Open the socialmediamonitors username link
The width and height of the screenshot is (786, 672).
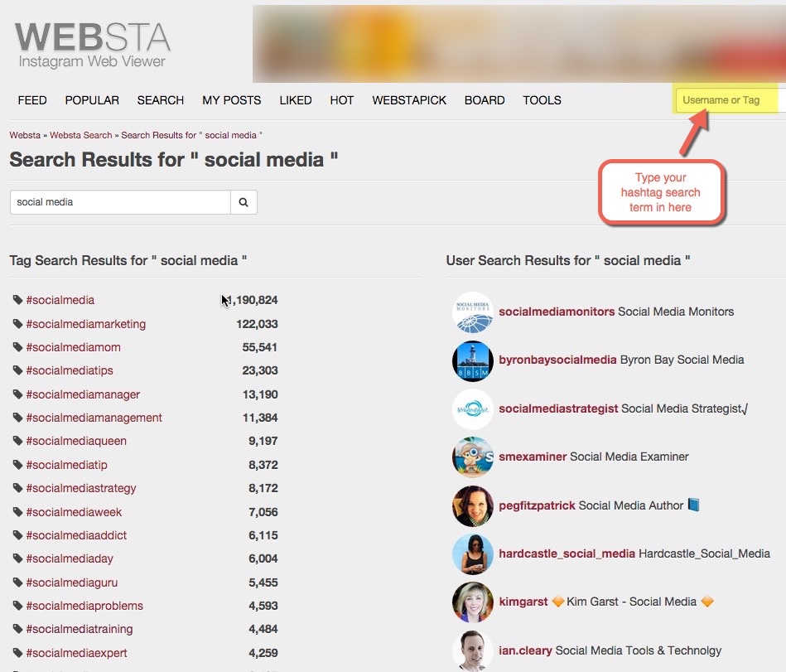pos(557,312)
